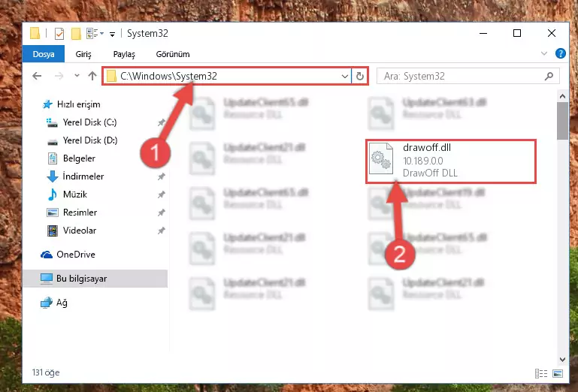The height and width of the screenshot is (392, 578).
Task: Click the pin icon beside Videolar
Action: coord(161,231)
